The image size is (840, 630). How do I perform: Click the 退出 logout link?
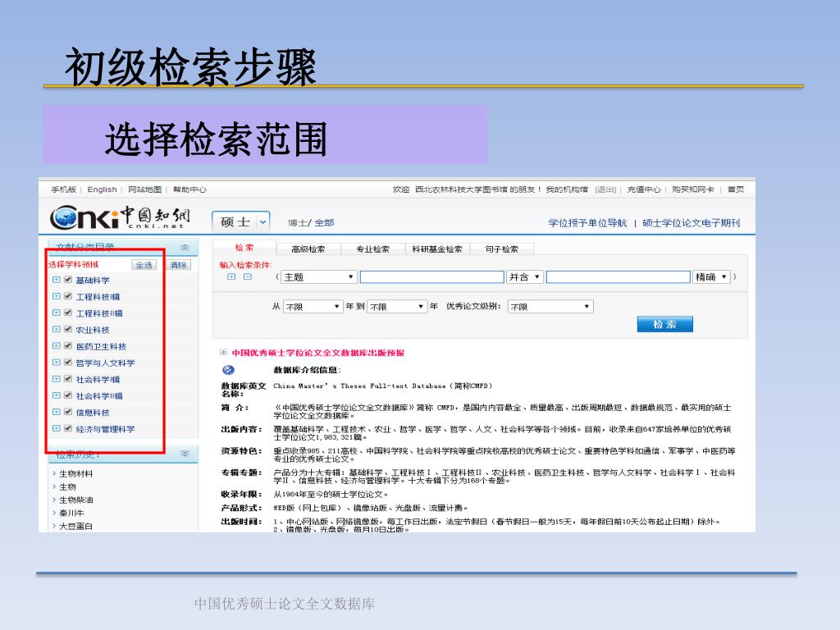(605, 189)
